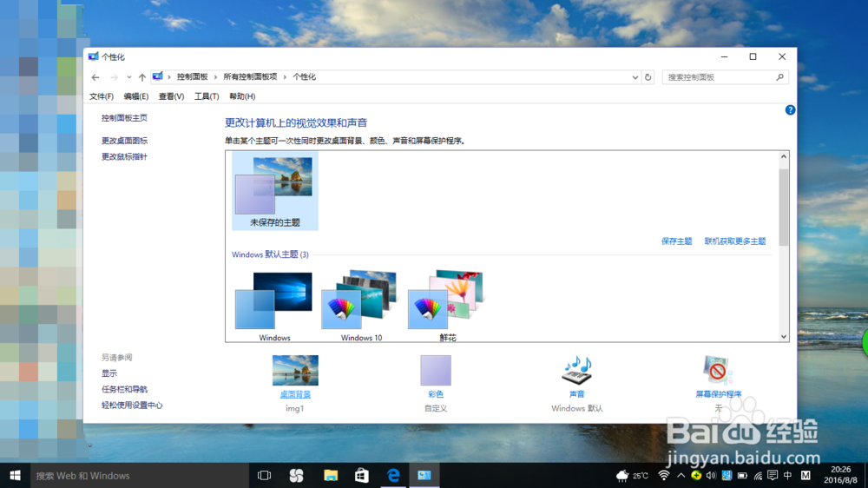Click the forward navigation arrow
This screenshot has width=868, height=488.
point(114,77)
